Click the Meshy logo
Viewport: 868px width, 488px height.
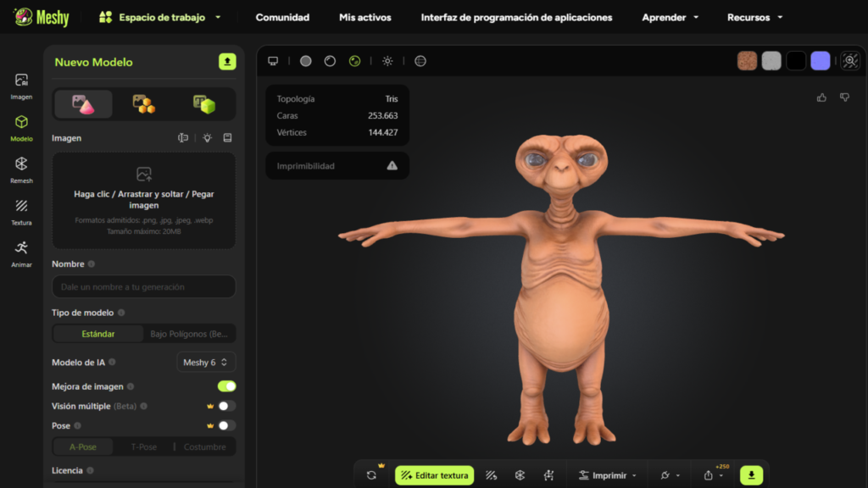point(41,17)
